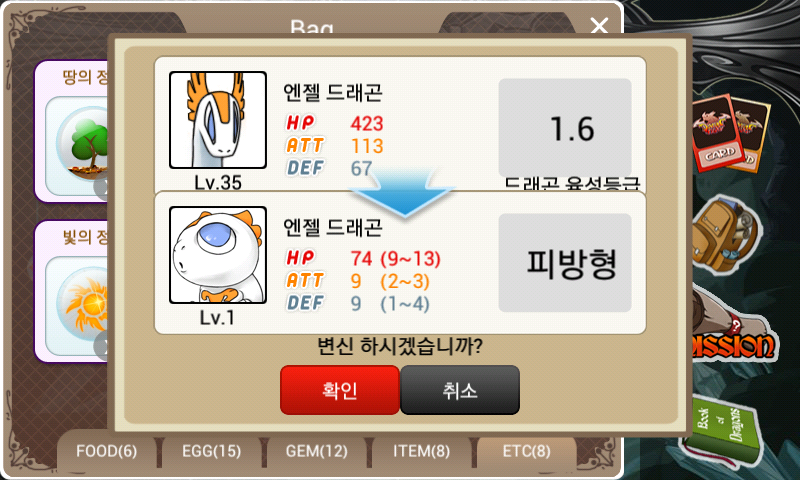Image resolution: width=800 pixels, height=480 pixels.
Task: Tap the 피방형 type box
Action: pos(565,263)
